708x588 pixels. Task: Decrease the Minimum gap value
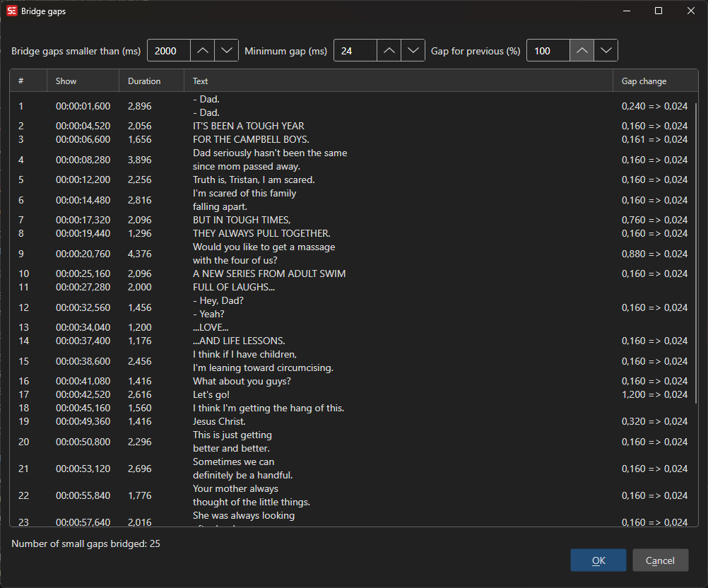pos(413,51)
